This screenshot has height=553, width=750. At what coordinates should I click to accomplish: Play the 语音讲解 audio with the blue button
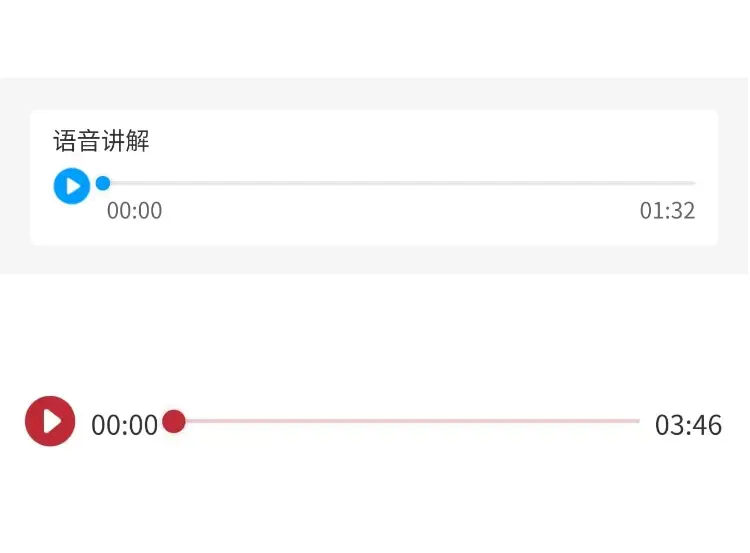[x=72, y=185]
